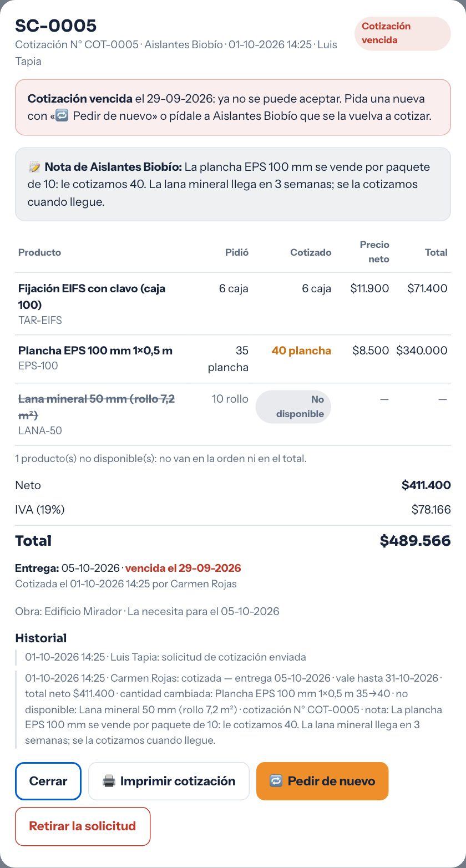
Task: Click the Producto column header
Action: click(39, 252)
